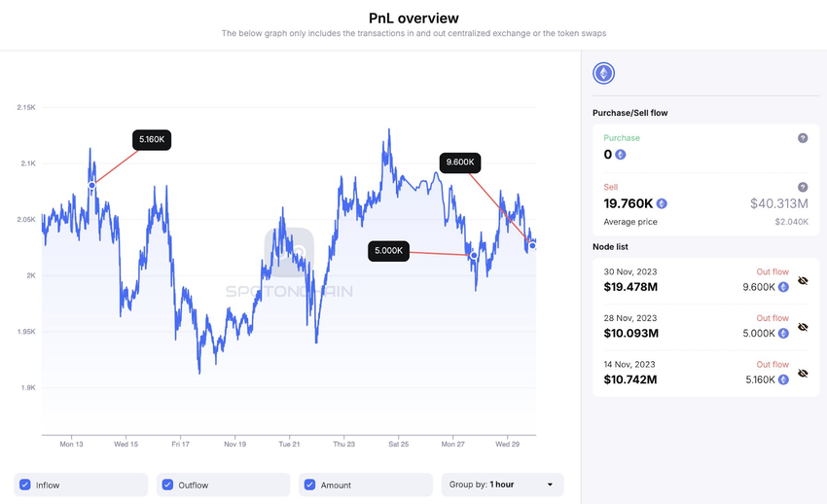827x504 pixels.
Task: Hide the 28 Nov, 2023 node
Action: pos(803,327)
